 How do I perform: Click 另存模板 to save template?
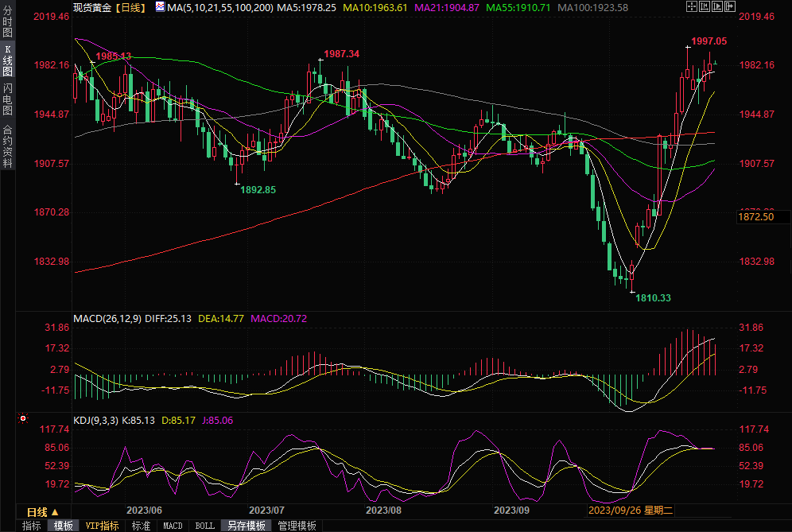(246, 526)
